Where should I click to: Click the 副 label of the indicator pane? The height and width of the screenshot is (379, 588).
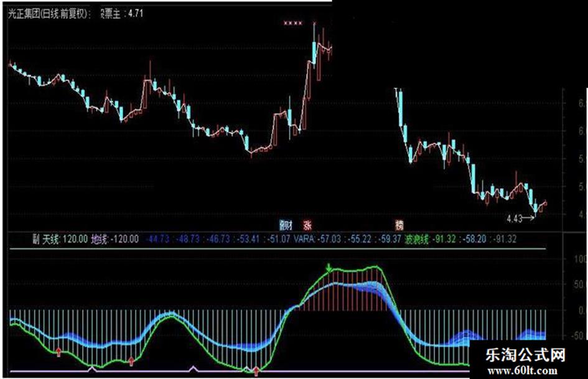click(x=36, y=239)
